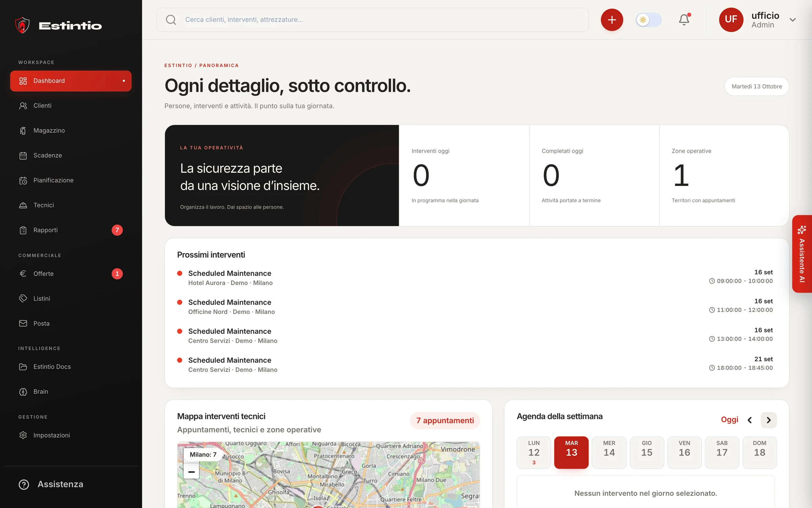Click the Estintio Docs folder icon

tap(23, 367)
